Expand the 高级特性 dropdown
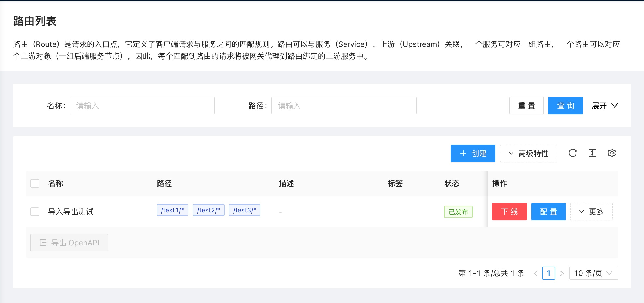The width and height of the screenshot is (644, 303). pos(528,153)
